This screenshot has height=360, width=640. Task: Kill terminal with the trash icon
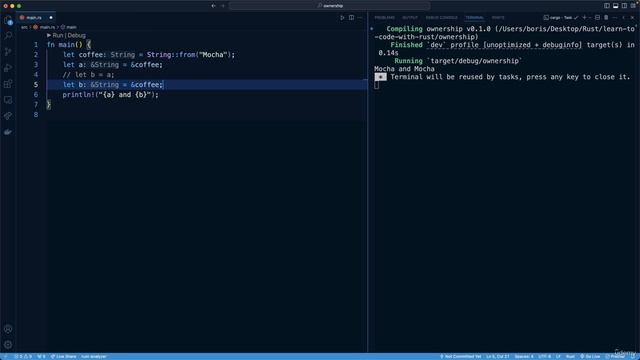coord(606,18)
